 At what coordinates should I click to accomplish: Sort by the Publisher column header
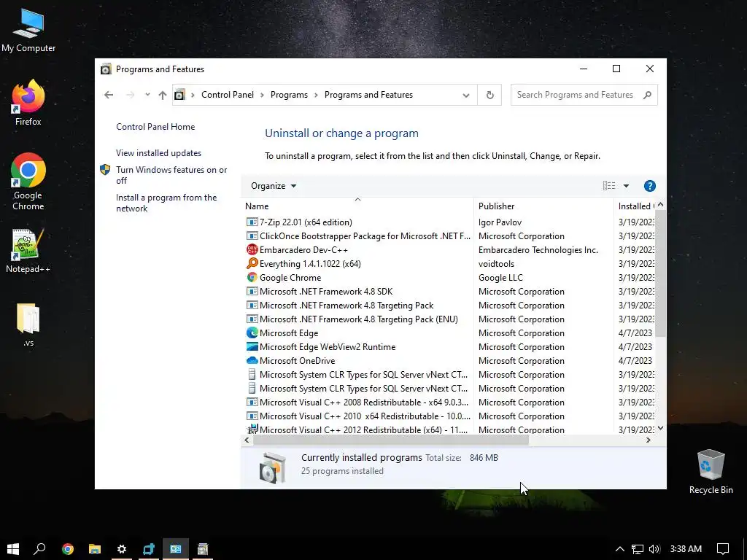coord(543,206)
